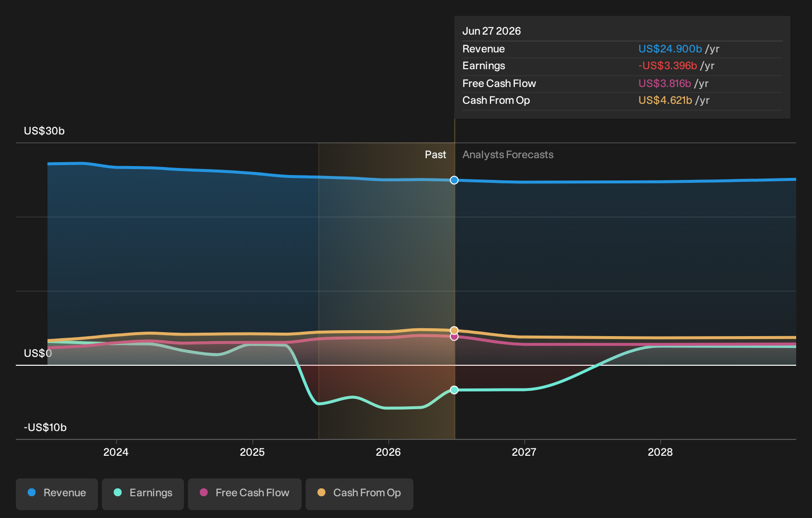Click the 2028 x-axis label

[x=660, y=452]
